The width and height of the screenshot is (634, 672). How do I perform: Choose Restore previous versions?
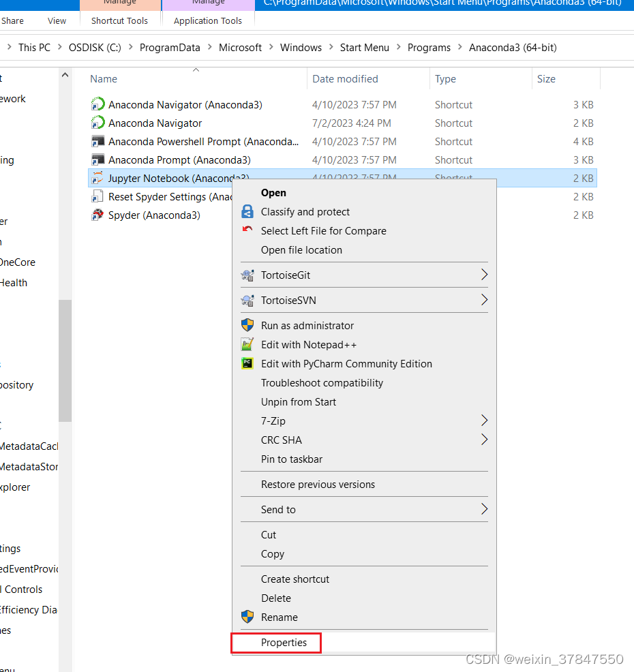pyautogui.click(x=318, y=485)
